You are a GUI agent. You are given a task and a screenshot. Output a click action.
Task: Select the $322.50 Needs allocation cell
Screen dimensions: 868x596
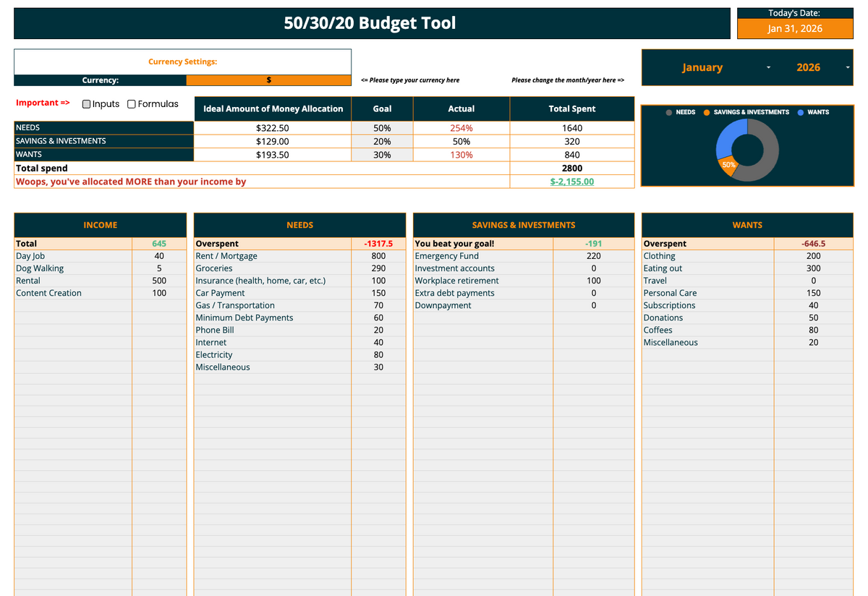point(273,128)
